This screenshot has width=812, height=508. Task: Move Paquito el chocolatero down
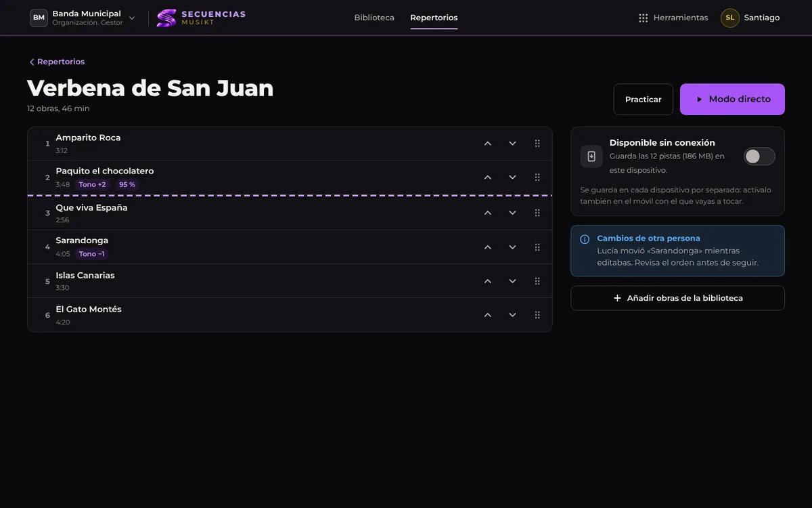click(512, 177)
